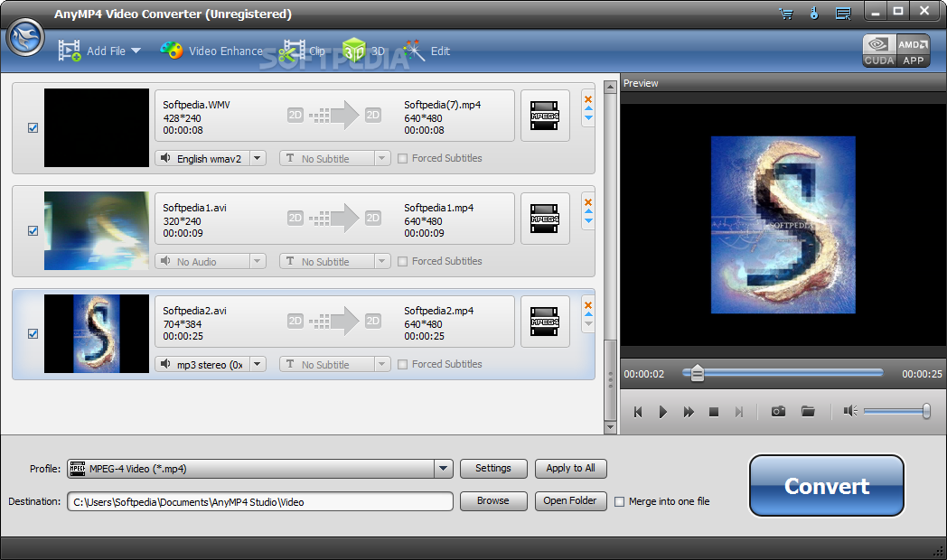Click Apply to All button
947x560 pixels.
571,468
